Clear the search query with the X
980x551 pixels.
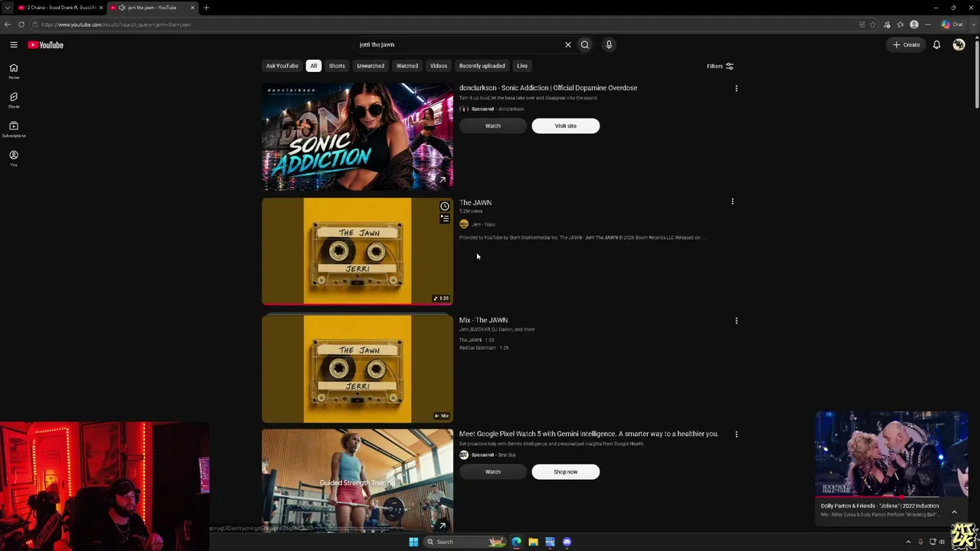click(x=568, y=44)
